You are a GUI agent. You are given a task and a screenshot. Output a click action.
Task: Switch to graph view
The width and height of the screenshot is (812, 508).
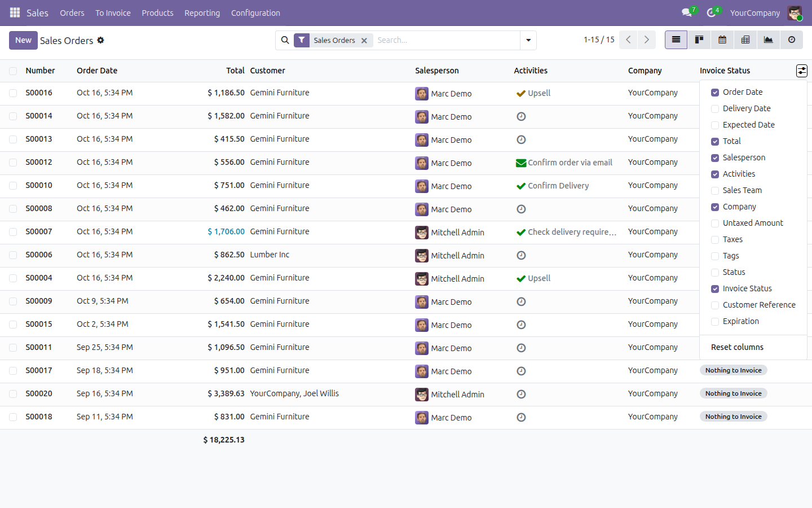769,40
